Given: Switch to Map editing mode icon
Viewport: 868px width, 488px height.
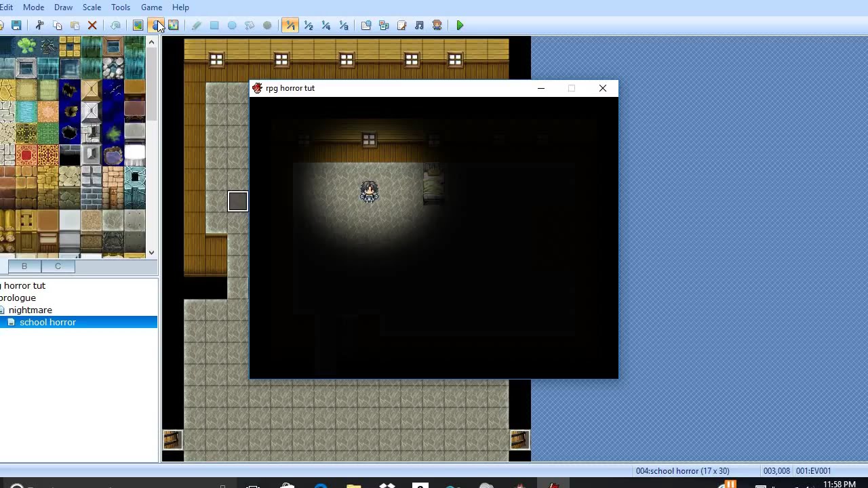Looking at the screenshot, I should coord(138,26).
